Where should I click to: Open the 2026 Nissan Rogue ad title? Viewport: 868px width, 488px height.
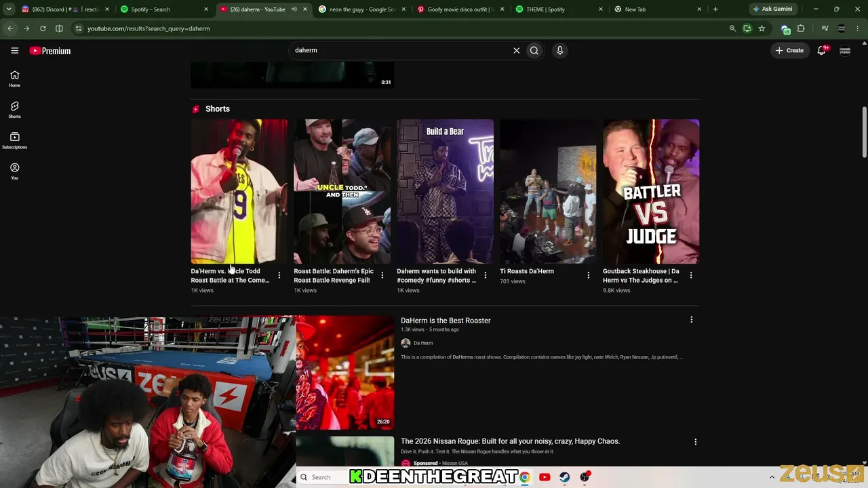coord(510,441)
